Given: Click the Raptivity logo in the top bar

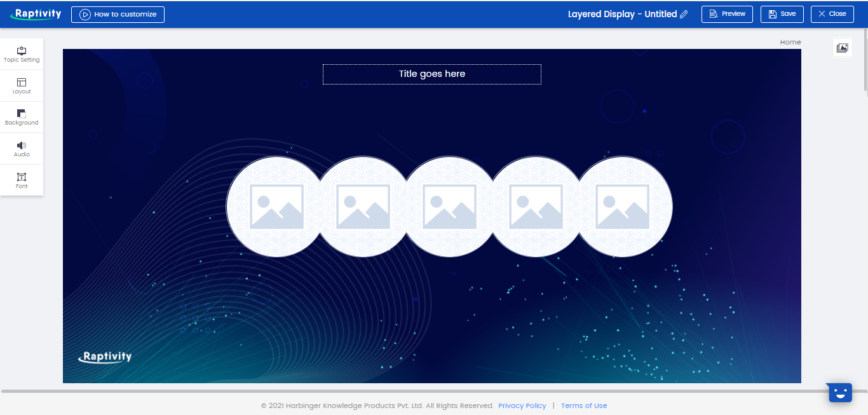Looking at the screenshot, I should (x=36, y=13).
